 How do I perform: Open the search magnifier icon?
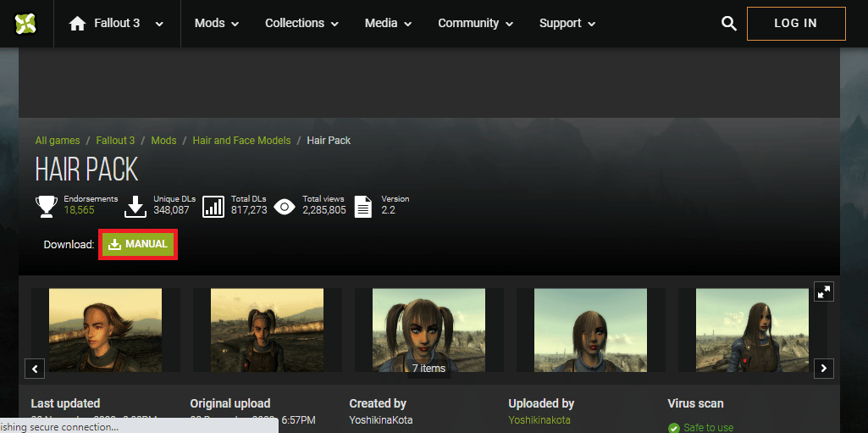[x=729, y=24]
